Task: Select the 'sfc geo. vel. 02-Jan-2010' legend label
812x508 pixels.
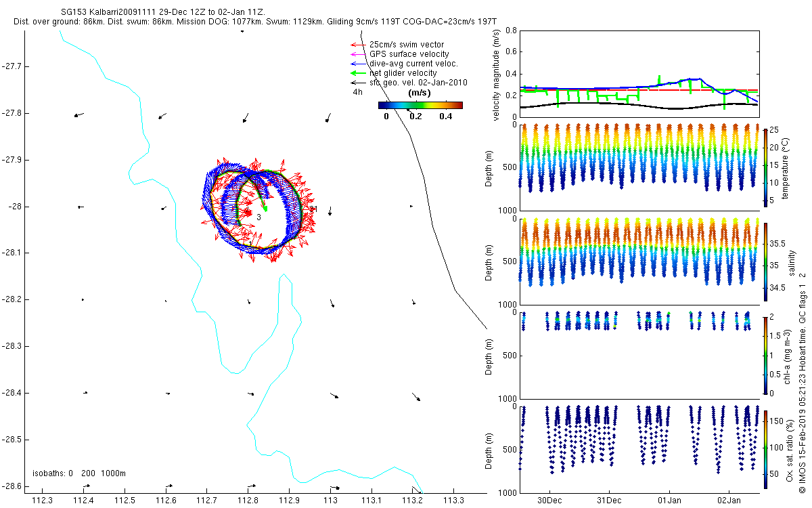Action: [x=418, y=83]
